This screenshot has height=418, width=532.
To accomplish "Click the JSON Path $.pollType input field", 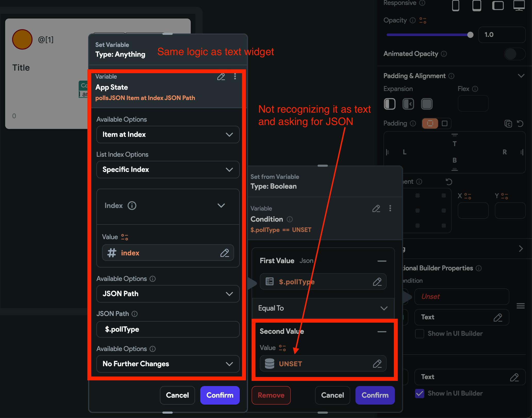I will (168, 329).
